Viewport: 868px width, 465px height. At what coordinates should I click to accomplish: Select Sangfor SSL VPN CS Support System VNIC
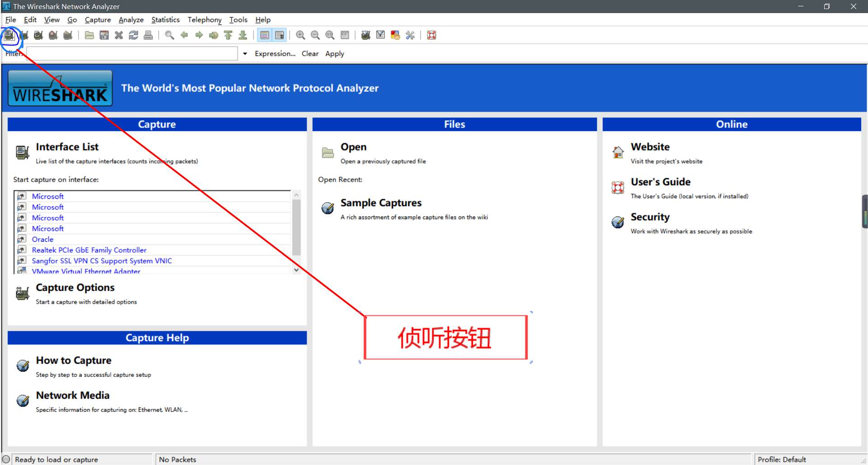pyautogui.click(x=102, y=261)
